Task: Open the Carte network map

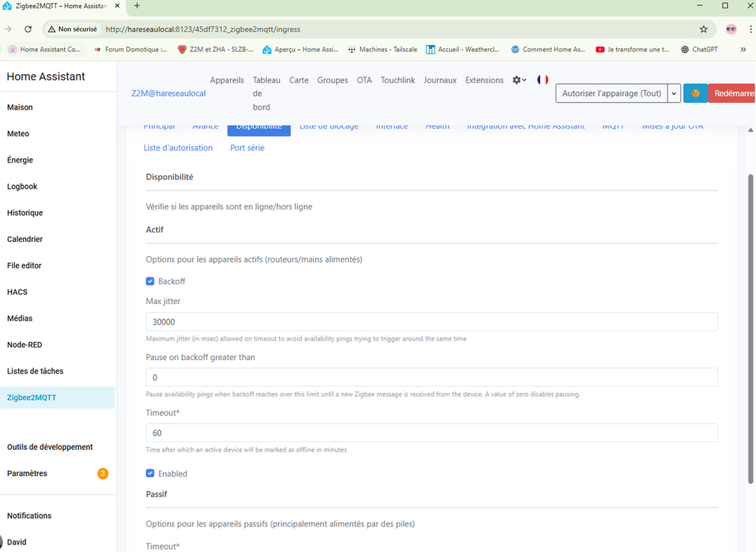Action: [299, 80]
